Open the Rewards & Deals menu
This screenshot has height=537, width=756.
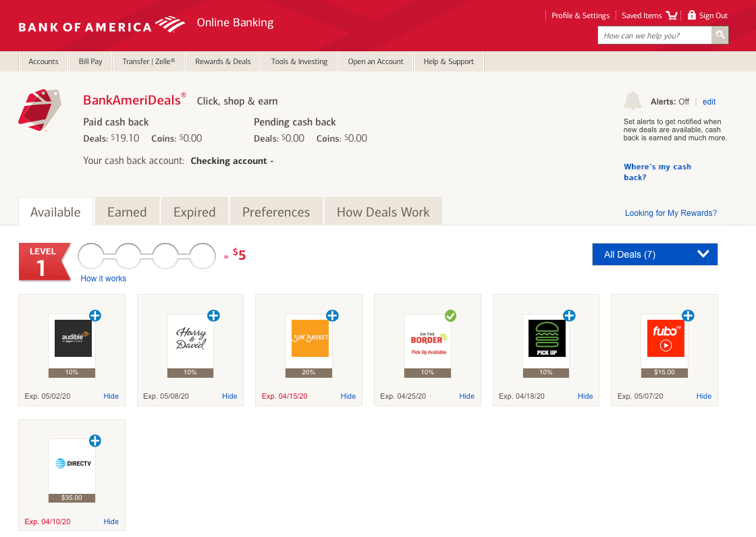click(223, 61)
